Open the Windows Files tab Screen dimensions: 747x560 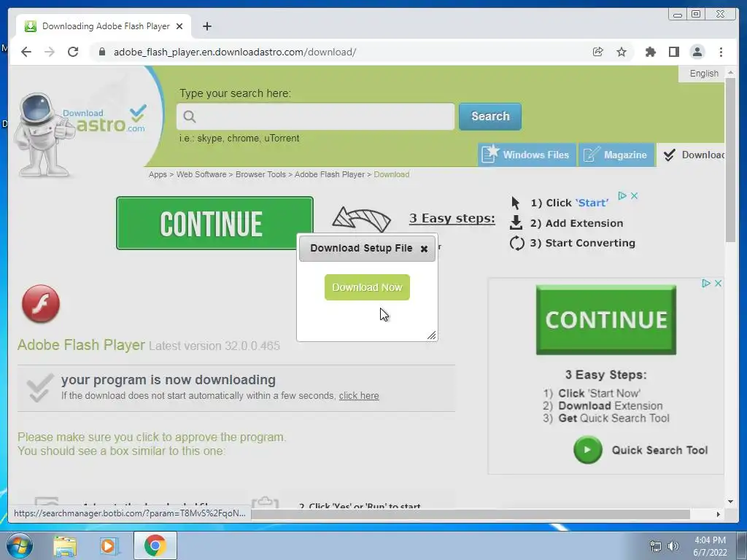click(527, 155)
